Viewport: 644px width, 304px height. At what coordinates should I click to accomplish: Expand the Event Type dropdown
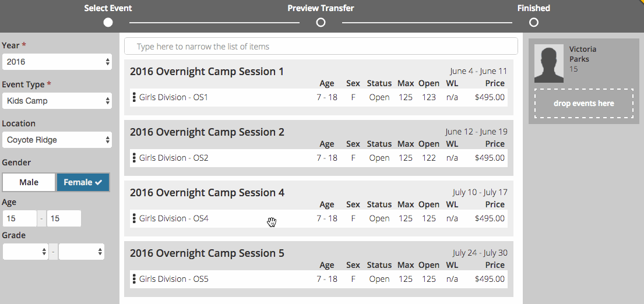[57, 101]
